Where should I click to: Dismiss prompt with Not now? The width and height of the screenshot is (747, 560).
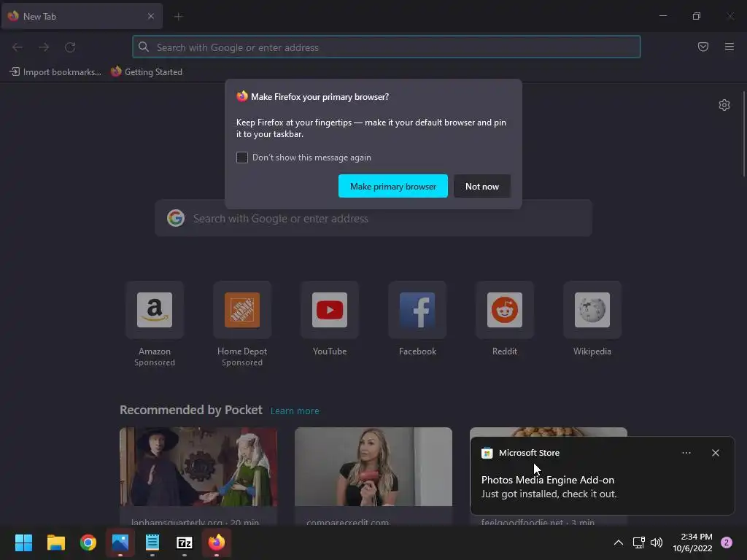(x=482, y=186)
